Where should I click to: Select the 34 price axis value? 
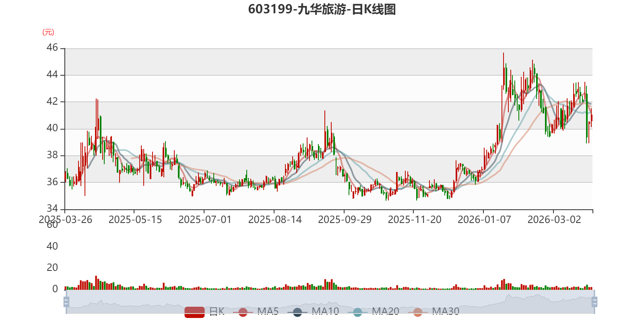(52, 208)
